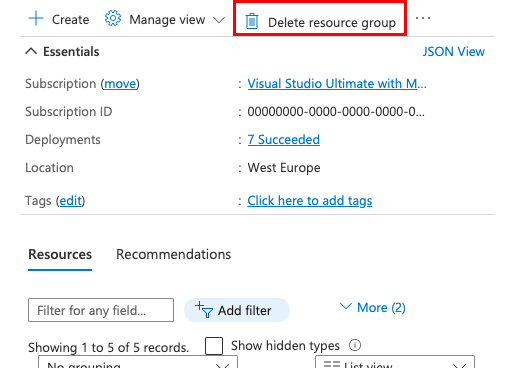The width and height of the screenshot is (515, 368).
Task: Enable Show hidden types checkbox
Action: pyautogui.click(x=214, y=346)
